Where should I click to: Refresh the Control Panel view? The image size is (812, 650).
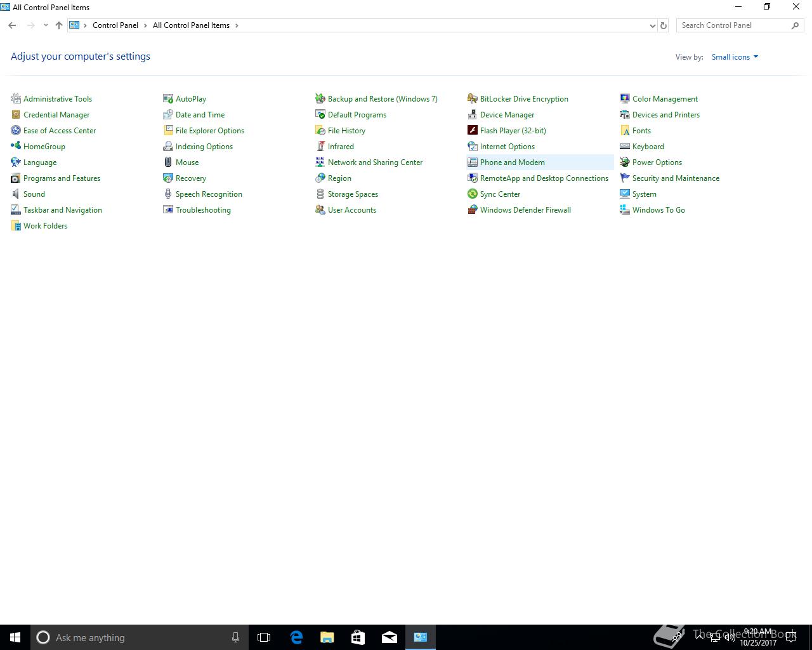[664, 26]
